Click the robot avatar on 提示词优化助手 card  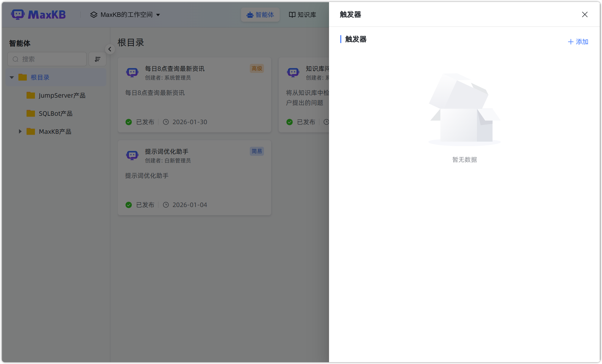[x=132, y=155]
